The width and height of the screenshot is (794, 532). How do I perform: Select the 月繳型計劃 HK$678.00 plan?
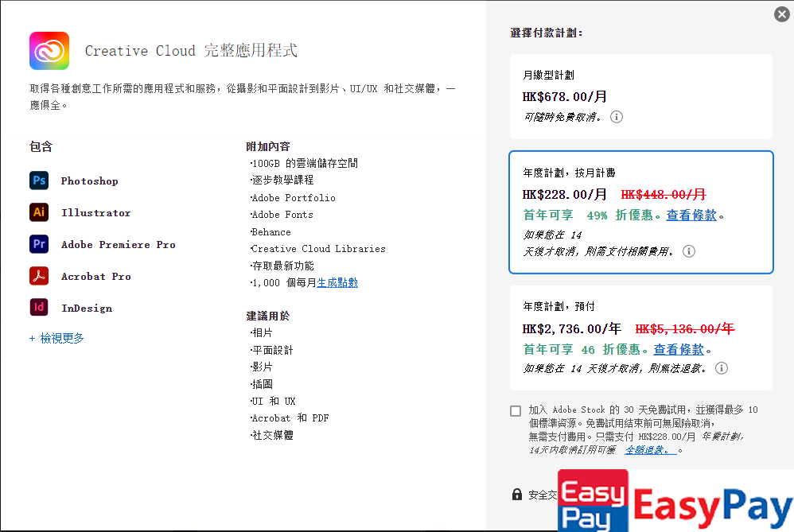[x=641, y=96]
